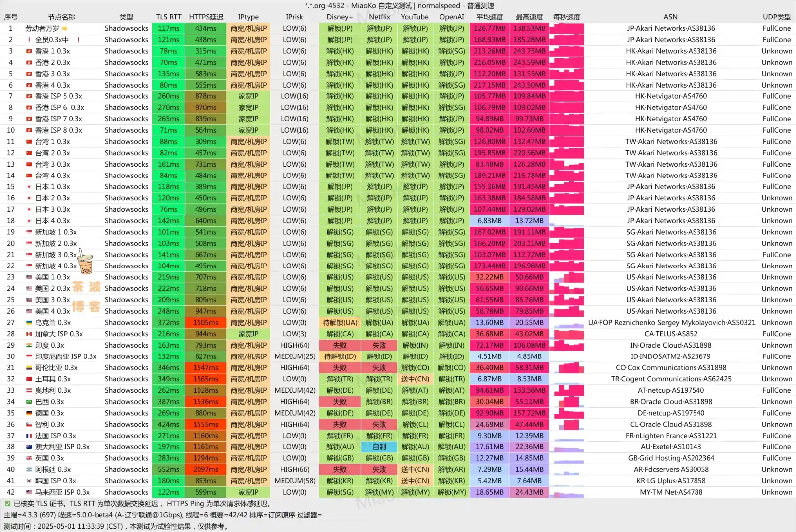Select the ASN column header
Screen dimensions: 796x532
(670, 17)
